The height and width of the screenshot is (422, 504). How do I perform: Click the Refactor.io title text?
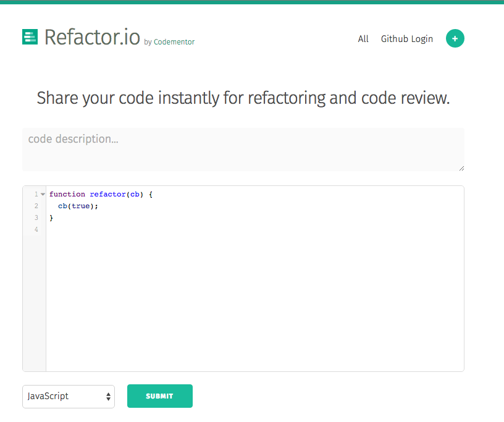click(93, 37)
